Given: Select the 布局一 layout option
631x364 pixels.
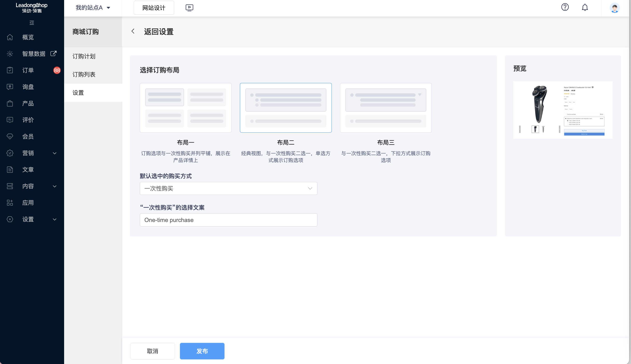Looking at the screenshot, I should tap(185, 108).
